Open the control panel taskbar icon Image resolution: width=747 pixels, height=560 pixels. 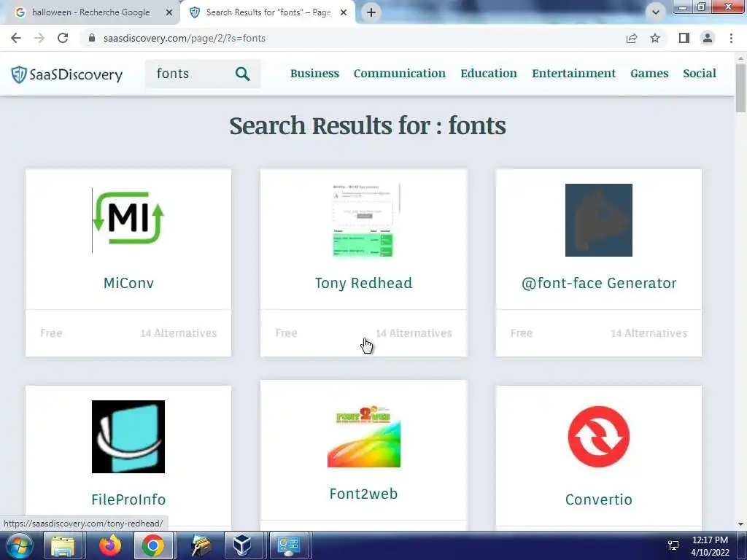click(x=288, y=545)
